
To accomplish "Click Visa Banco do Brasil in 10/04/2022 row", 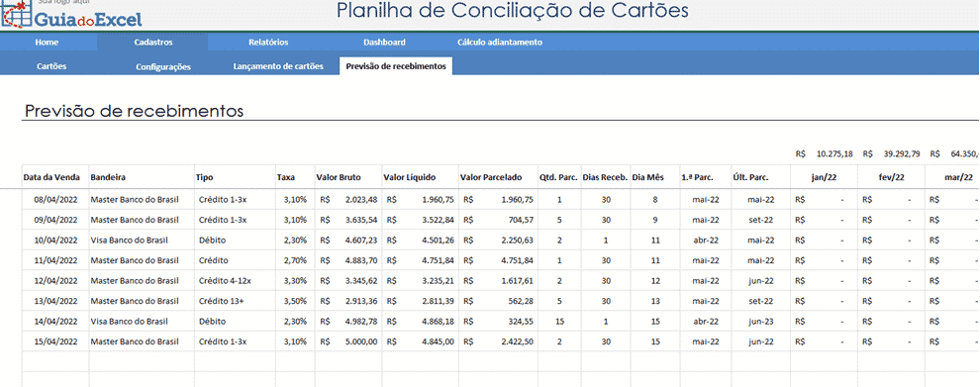I will [142, 240].
